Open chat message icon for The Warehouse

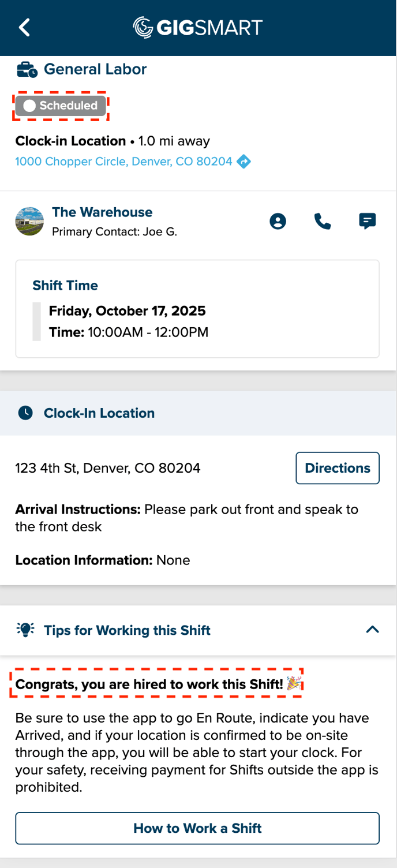(367, 222)
